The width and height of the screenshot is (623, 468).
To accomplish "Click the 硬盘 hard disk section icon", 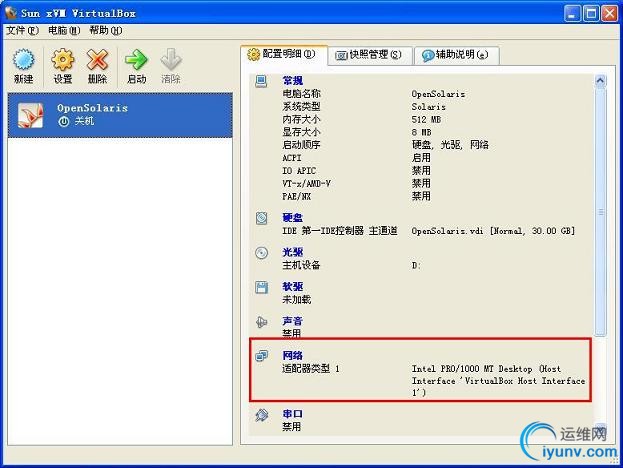I will (261, 218).
